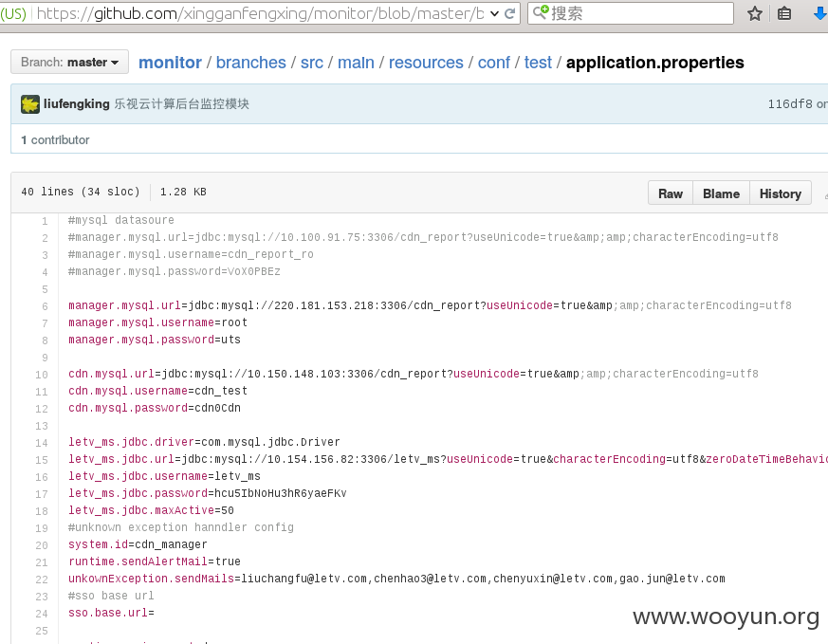828x644 pixels.
Task: Open the branches folder breadcrumb
Action: [x=250, y=63]
